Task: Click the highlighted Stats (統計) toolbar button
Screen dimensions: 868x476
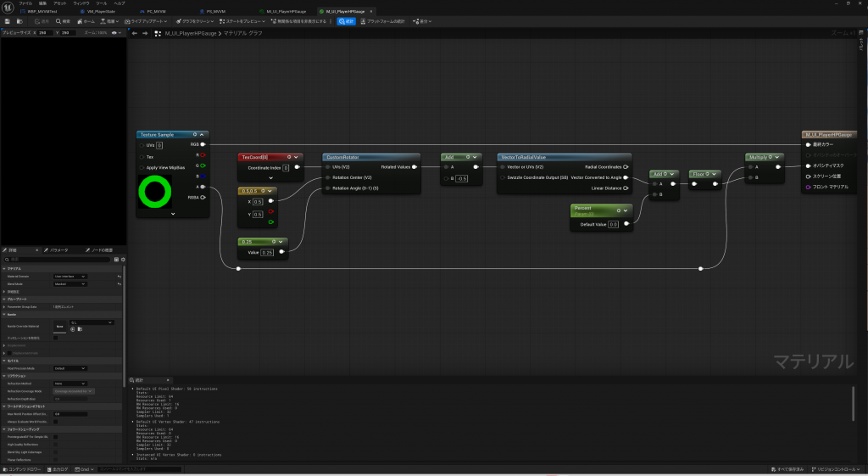Action: tap(347, 20)
